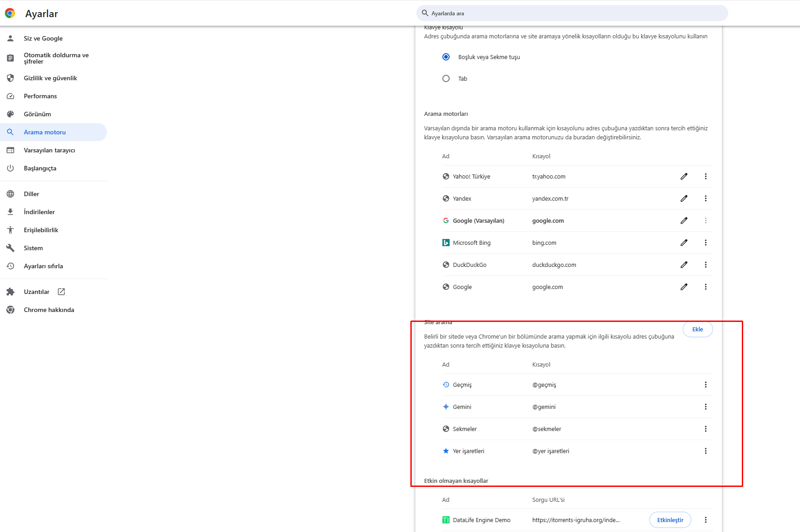Navigate to İndirilenler in sidebar
The image size is (800, 532).
point(39,212)
